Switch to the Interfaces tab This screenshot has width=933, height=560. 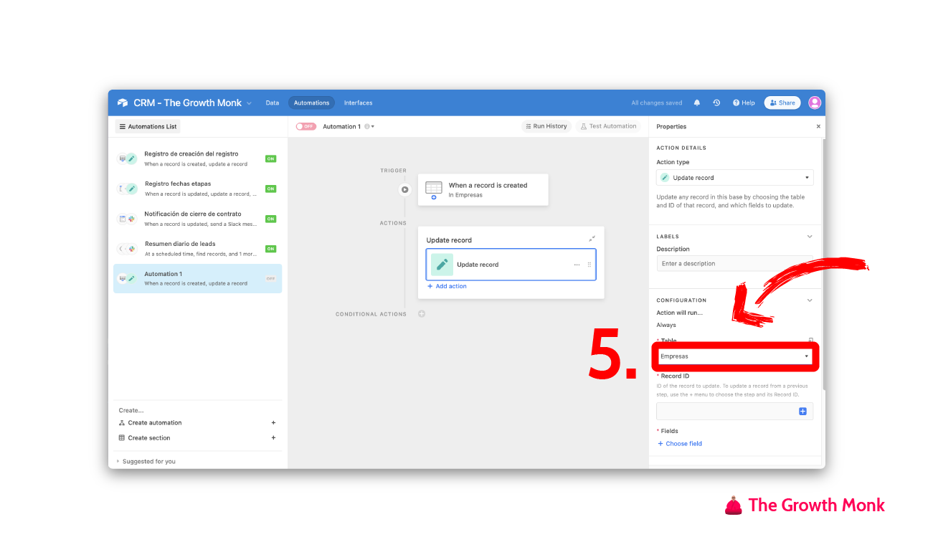(358, 103)
